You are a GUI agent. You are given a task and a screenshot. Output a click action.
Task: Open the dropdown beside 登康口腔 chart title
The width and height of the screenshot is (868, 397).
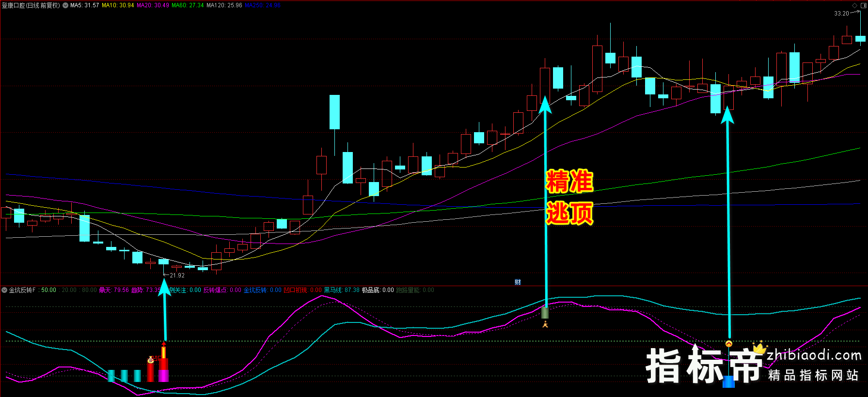tap(65, 5)
